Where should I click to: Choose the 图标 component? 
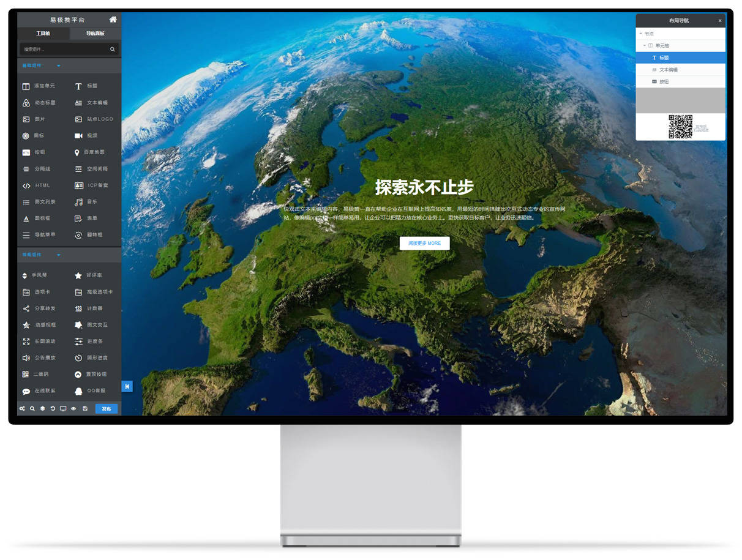pos(34,136)
